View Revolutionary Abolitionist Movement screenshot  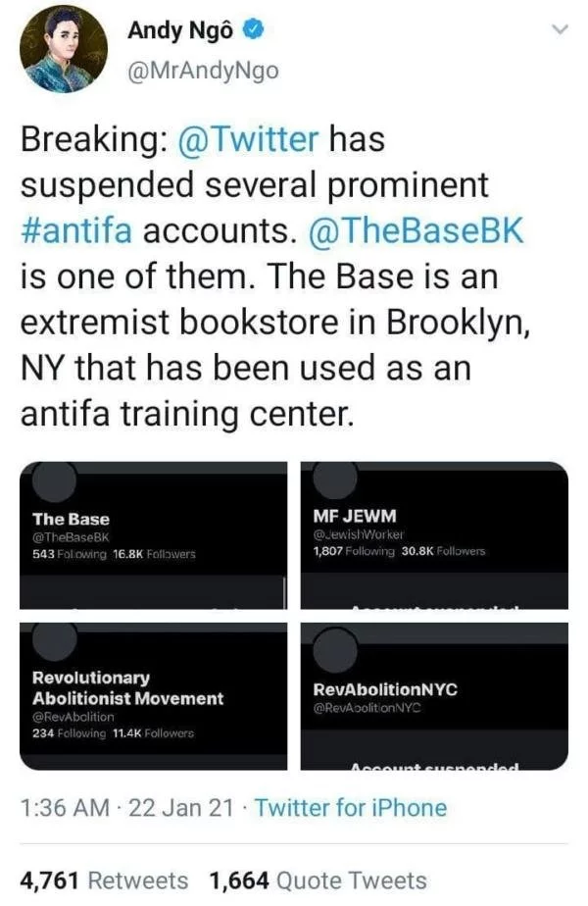tap(153, 696)
